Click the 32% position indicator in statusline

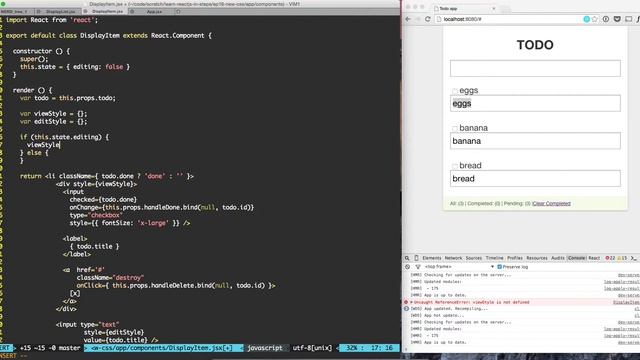[x=353, y=348]
